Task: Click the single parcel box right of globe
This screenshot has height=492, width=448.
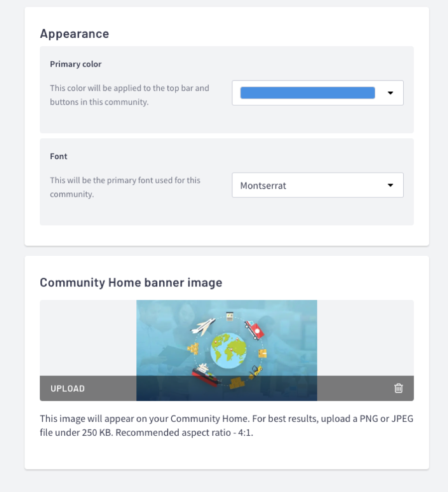Action: pos(262,353)
